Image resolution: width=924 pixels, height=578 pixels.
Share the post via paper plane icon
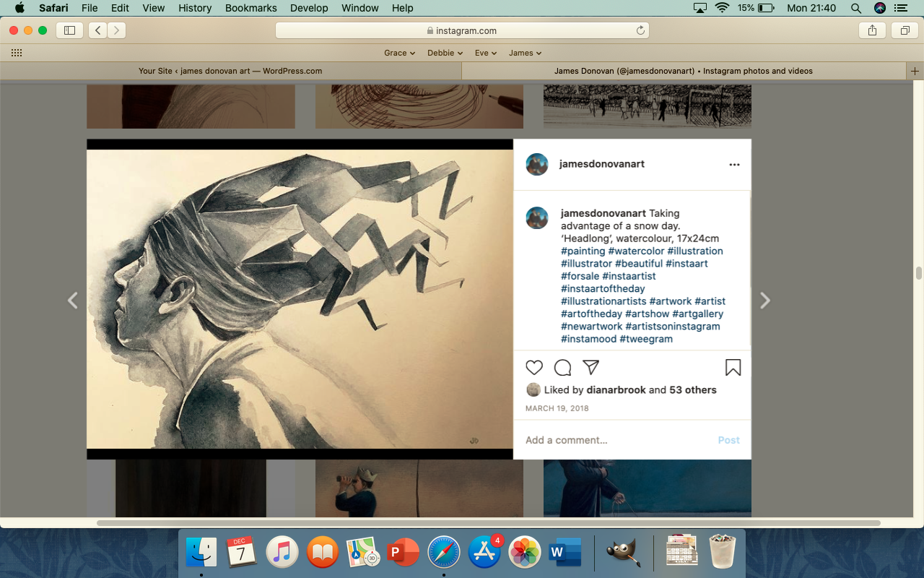coord(590,367)
